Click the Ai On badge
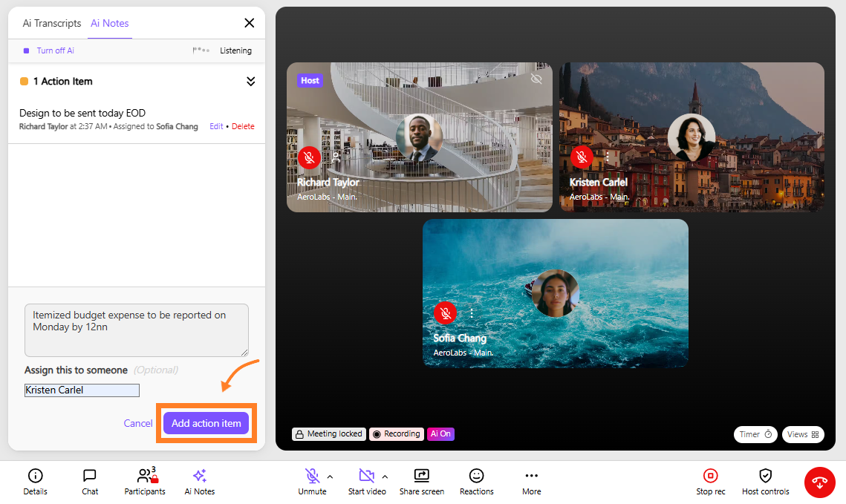846x504 pixels. click(x=440, y=434)
